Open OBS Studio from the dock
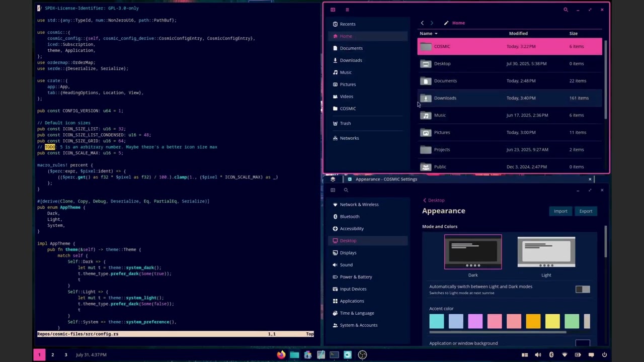 point(362,355)
